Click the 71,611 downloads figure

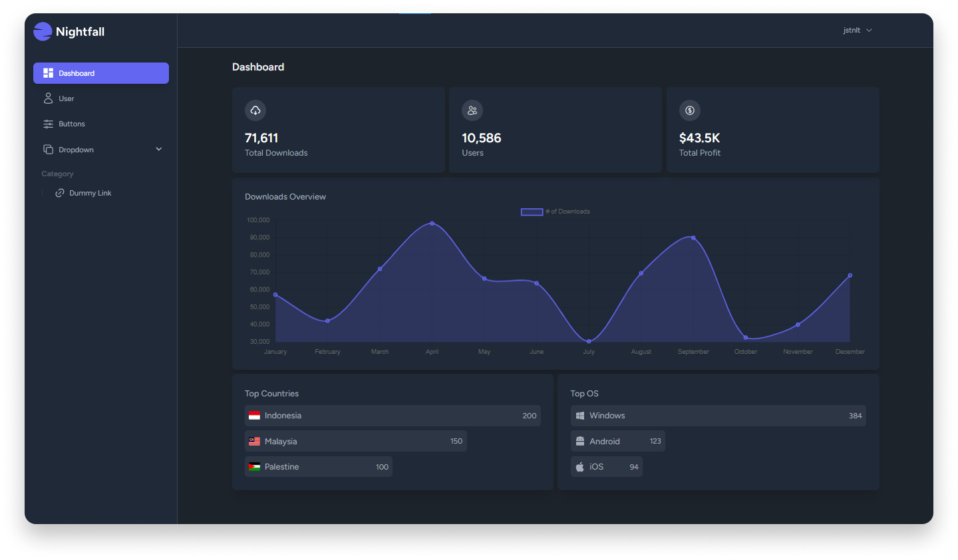(x=261, y=138)
